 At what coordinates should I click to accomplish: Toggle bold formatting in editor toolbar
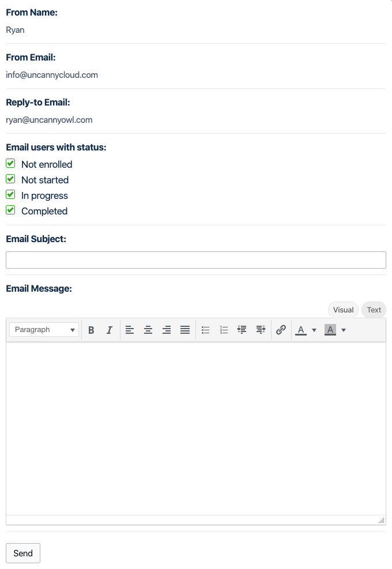point(91,330)
